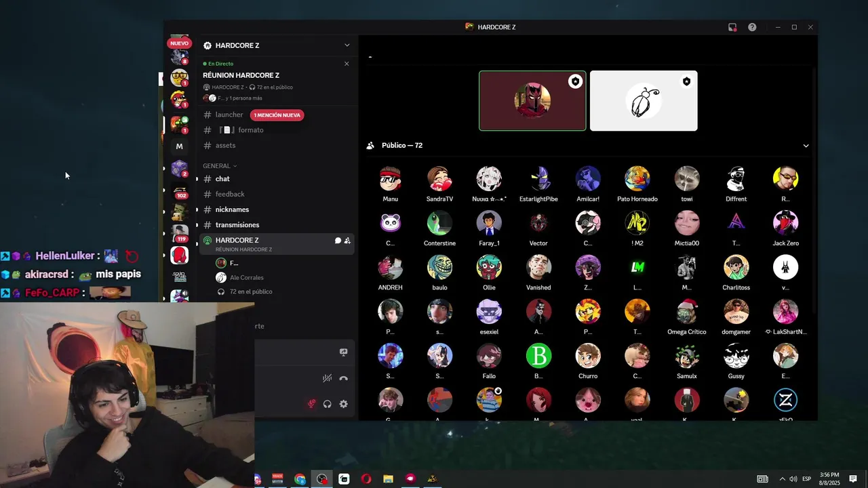
Task: Select the white beetle-logo speaker tile
Action: pos(644,101)
